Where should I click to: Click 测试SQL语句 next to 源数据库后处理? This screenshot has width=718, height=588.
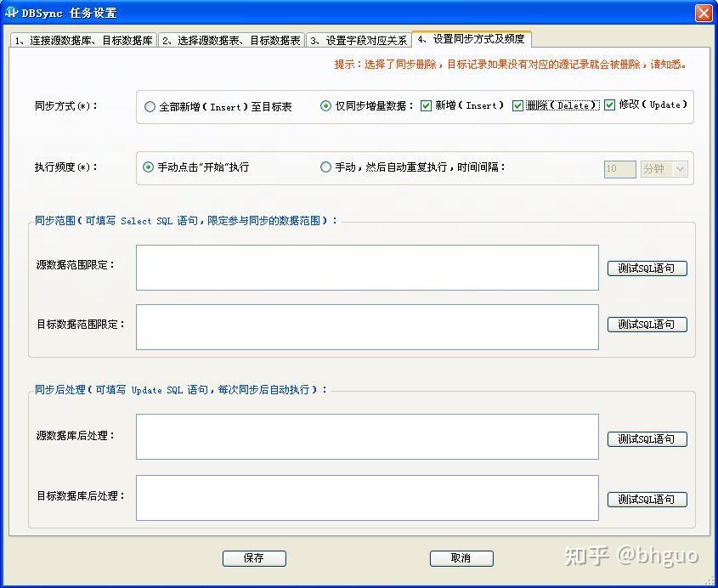tap(647, 439)
